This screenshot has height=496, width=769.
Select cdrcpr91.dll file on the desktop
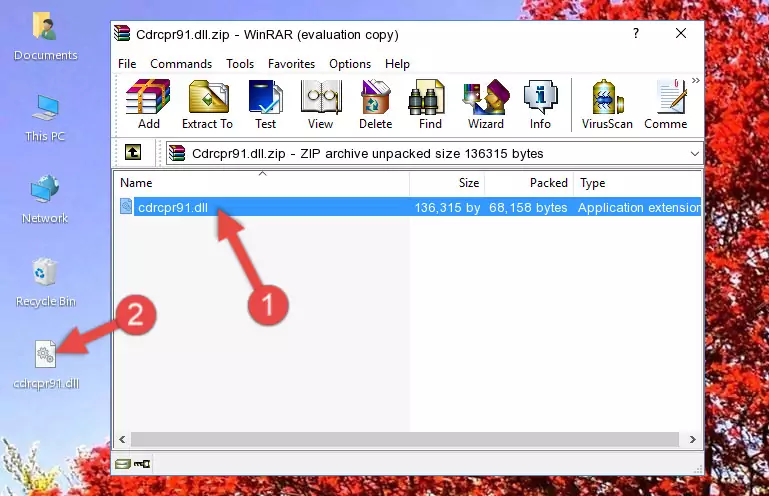[x=46, y=365]
